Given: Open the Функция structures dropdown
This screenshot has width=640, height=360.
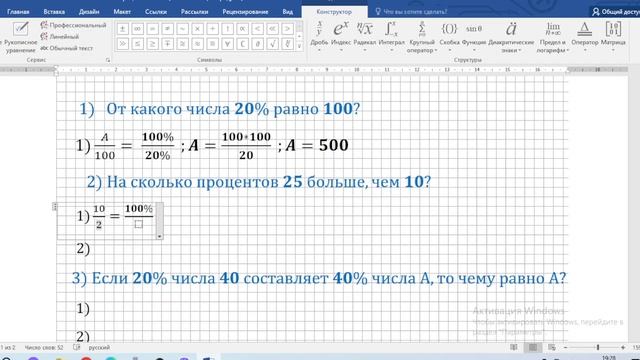Looking at the screenshot, I should [474, 38].
